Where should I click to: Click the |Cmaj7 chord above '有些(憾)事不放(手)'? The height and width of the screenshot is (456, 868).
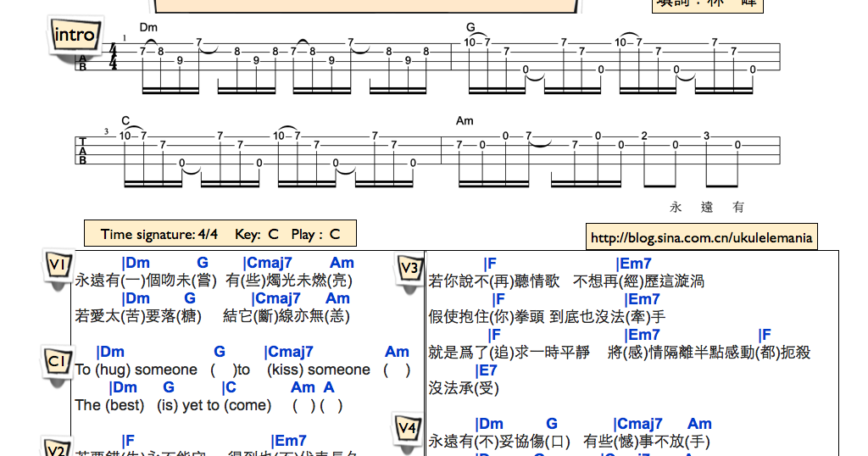click(637, 424)
